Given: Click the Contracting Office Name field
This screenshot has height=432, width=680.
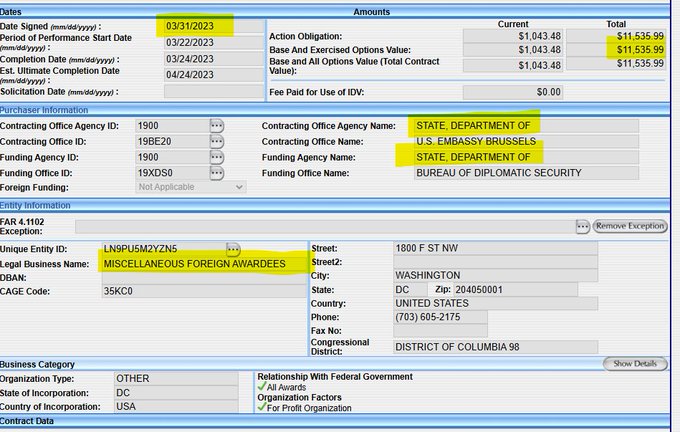Looking at the screenshot, I should (526, 142).
